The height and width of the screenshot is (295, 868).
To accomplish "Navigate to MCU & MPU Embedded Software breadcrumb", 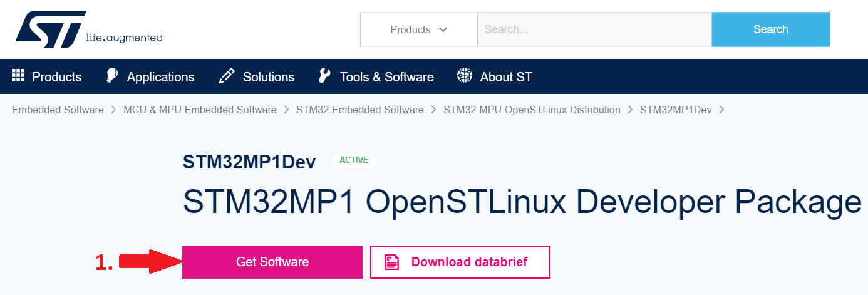I will (200, 110).
